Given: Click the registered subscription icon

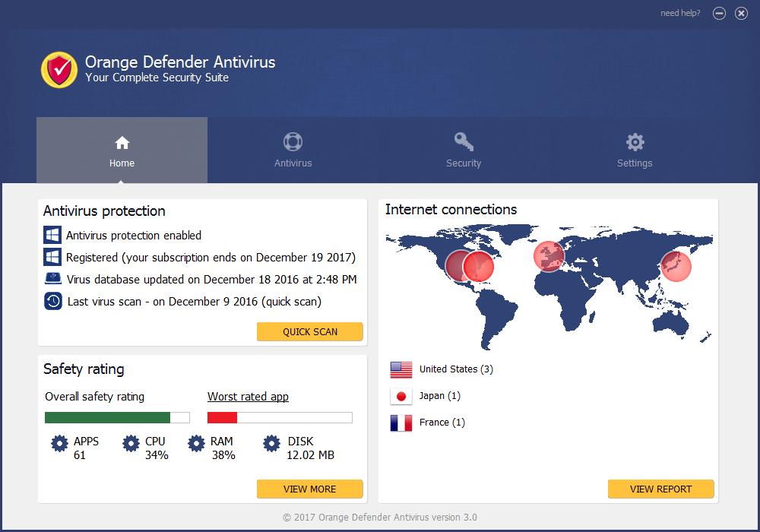Looking at the screenshot, I should (52, 258).
